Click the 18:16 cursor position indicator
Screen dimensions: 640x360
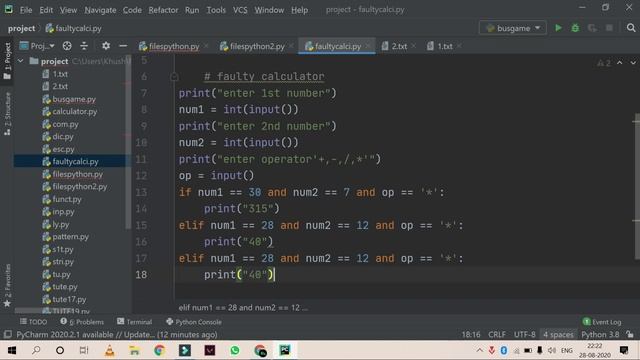click(x=471, y=334)
